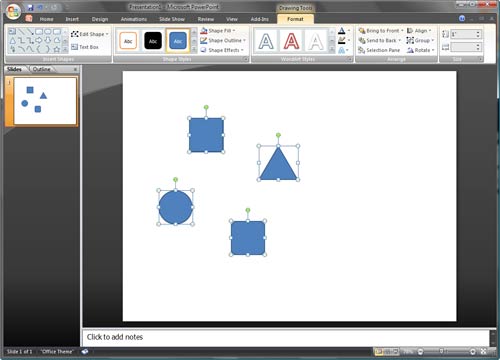Open the WordArt Styles dialog launcher

(x=350, y=59)
